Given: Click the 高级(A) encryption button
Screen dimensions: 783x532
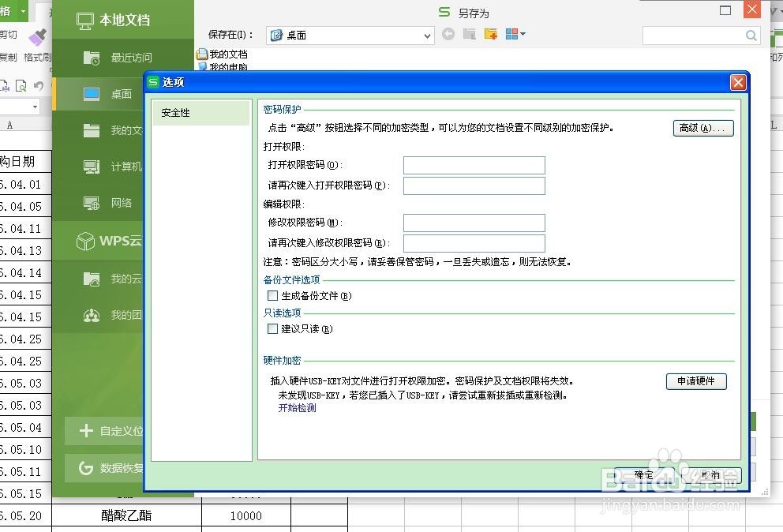Looking at the screenshot, I should point(702,127).
